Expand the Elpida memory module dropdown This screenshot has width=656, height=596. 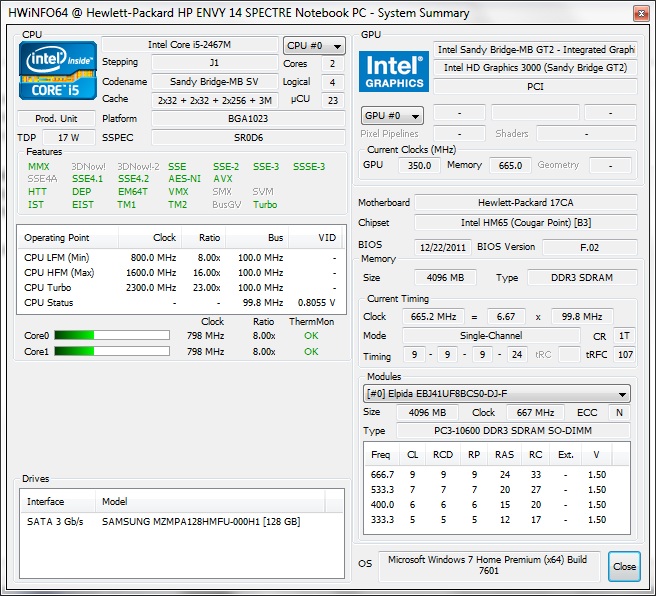click(x=497, y=394)
